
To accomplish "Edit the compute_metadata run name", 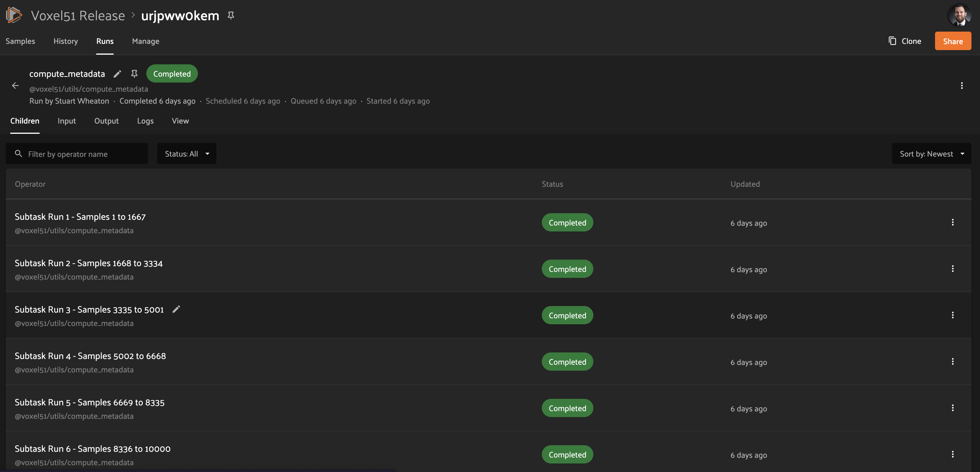I will (117, 74).
